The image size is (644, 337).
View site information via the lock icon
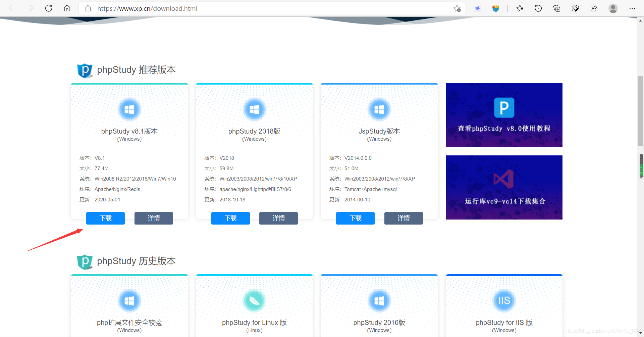[88, 8]
